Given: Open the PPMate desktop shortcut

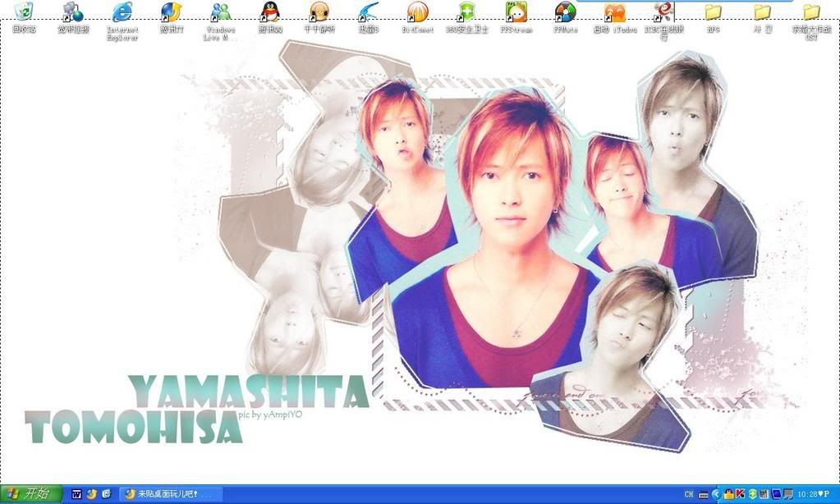Looking at the screenshot, I should pos(565,12).
